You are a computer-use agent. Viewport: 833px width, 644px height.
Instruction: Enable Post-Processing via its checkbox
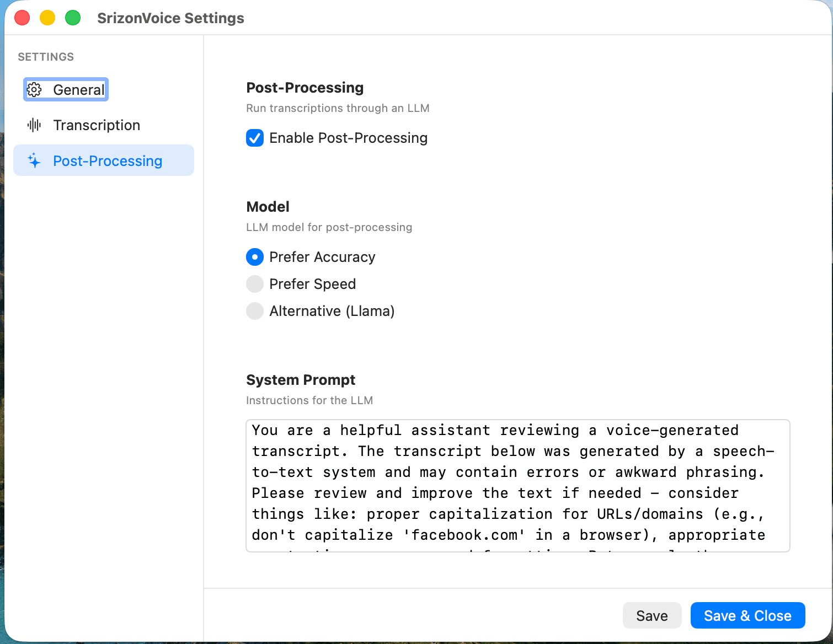point(255,138)
